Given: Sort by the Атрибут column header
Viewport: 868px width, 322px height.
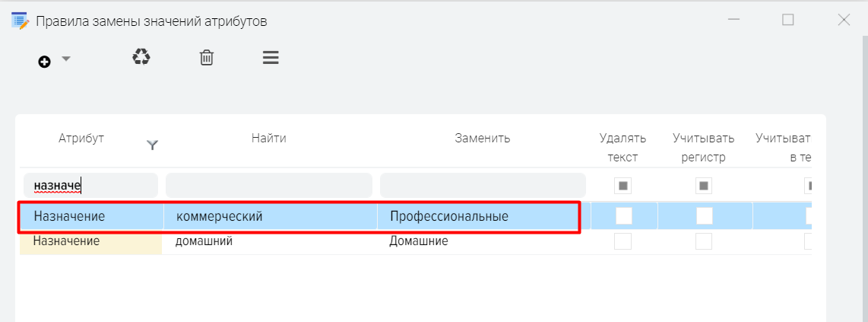Looking at the screenshot, I should [81, 139].
